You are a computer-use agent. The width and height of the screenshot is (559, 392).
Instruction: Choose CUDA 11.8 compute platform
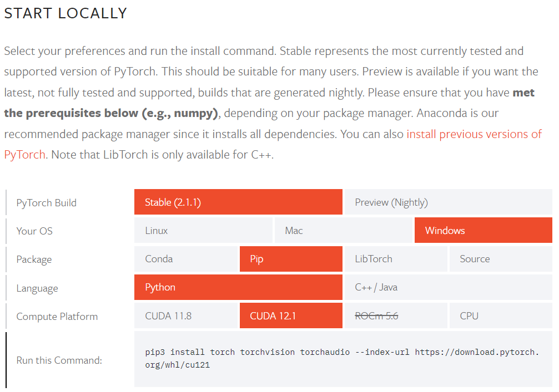coord(186,316)
